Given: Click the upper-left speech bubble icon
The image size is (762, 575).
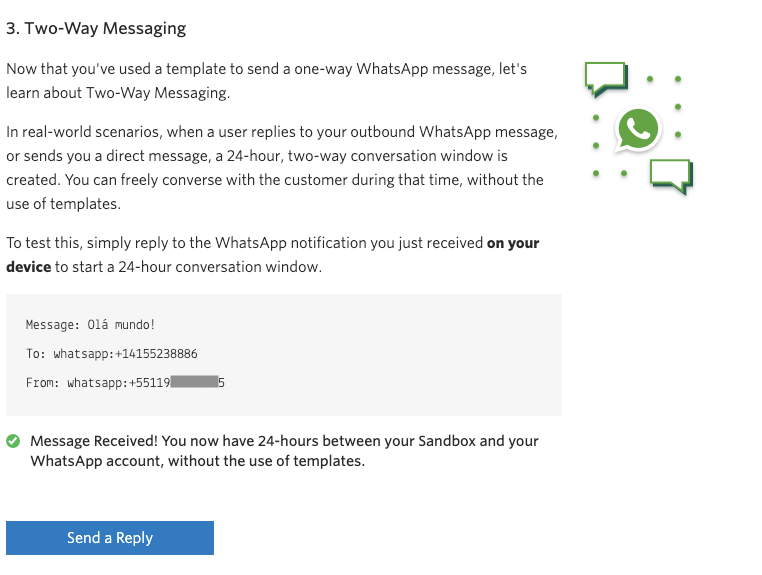Looking at the screenshot, I should point(606,79).
